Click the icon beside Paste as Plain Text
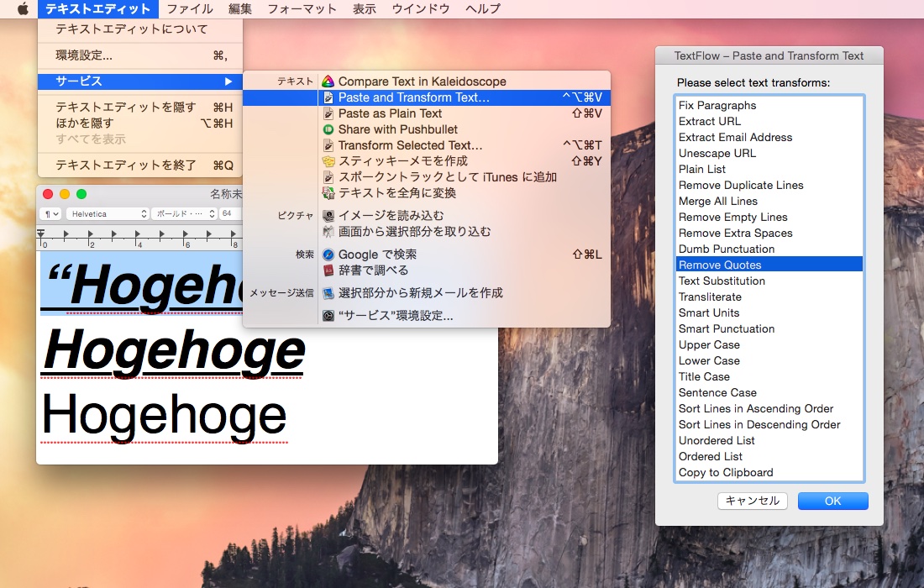This screenshot has height=588, width=924. click(328, 113)
